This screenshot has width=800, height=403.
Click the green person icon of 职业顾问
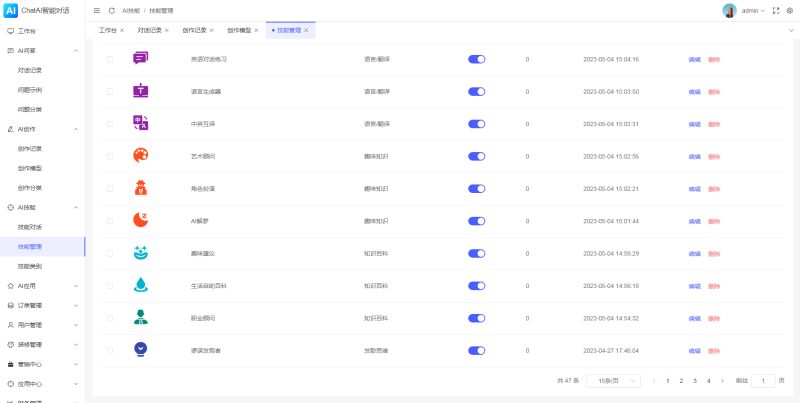pyautogui.click(x=140, y=318)
